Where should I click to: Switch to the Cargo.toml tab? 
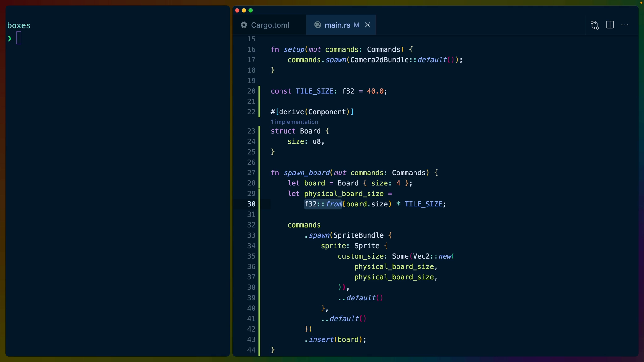pos(270,25)
